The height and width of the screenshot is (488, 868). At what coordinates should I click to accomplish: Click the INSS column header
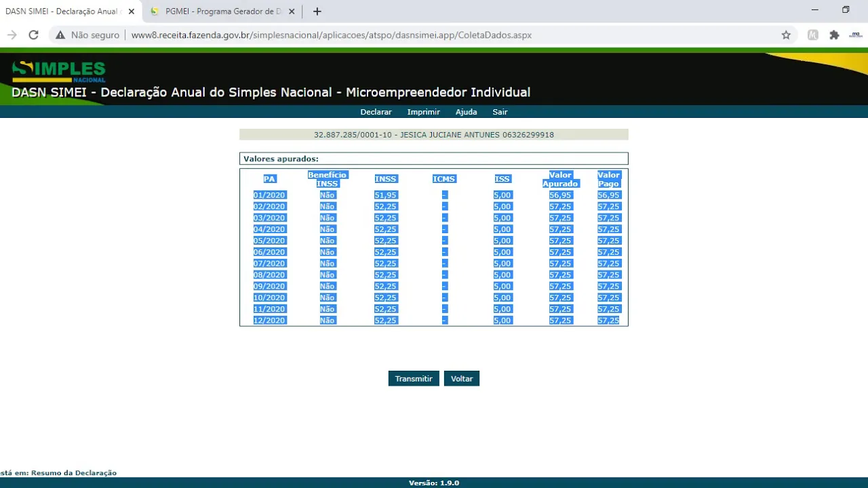tap(386, 179)
